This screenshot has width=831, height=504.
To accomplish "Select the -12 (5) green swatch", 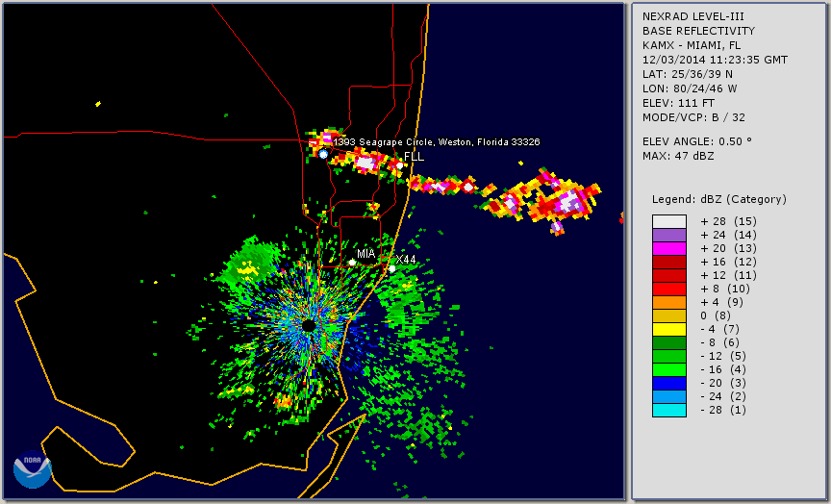I will pos(669,356).
